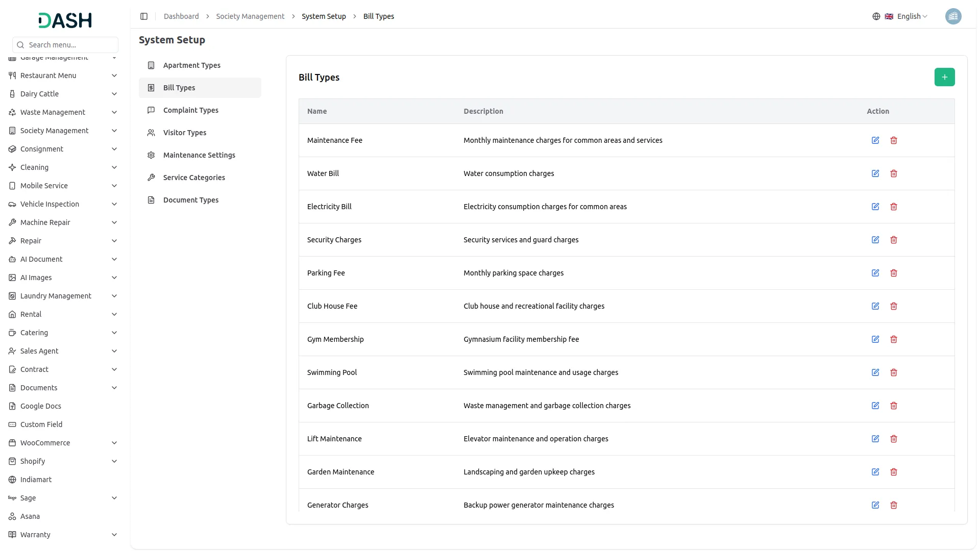Edit the Lift Maintenance entry
Viewport: 980px width, 551px height.
(875, 439)
